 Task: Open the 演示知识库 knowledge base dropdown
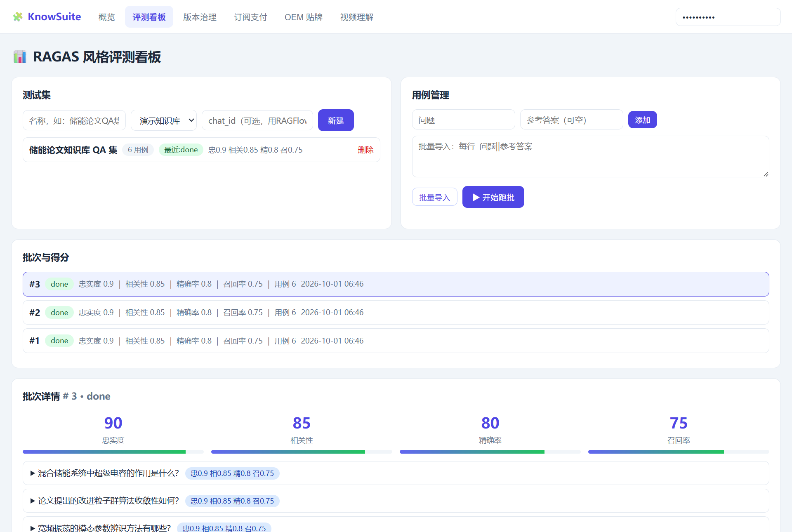click(x=164, y=120)
